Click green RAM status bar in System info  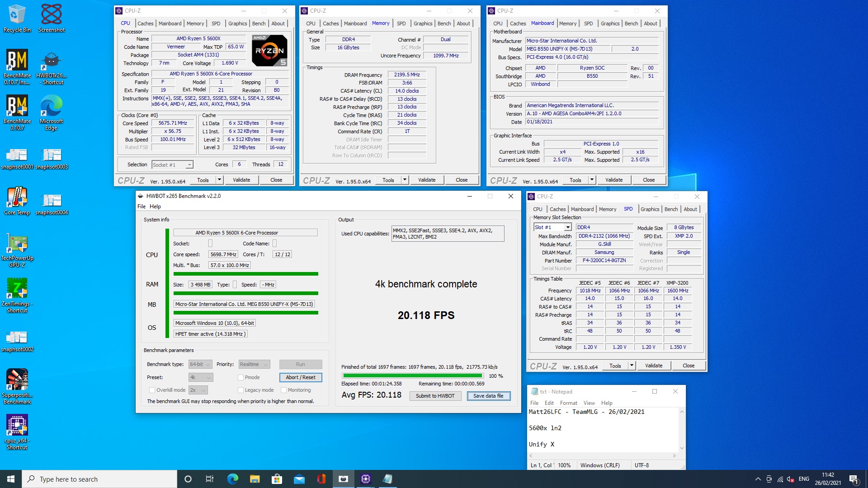(x=245, y=293)
